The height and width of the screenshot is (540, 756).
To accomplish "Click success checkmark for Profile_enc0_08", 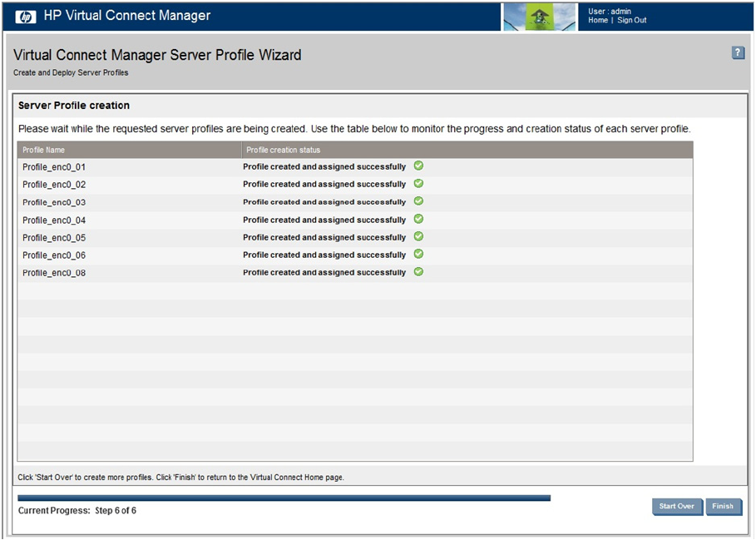I will tap(418, 272).
